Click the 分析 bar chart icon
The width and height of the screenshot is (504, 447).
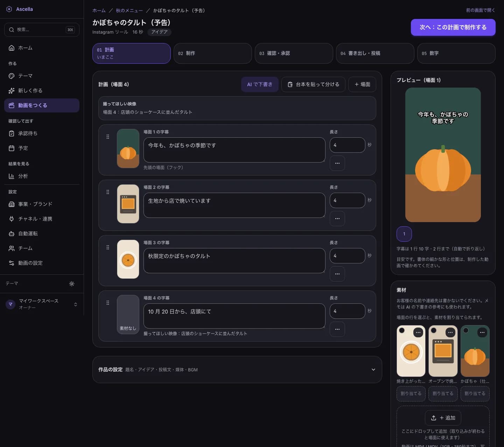point(12,176)
